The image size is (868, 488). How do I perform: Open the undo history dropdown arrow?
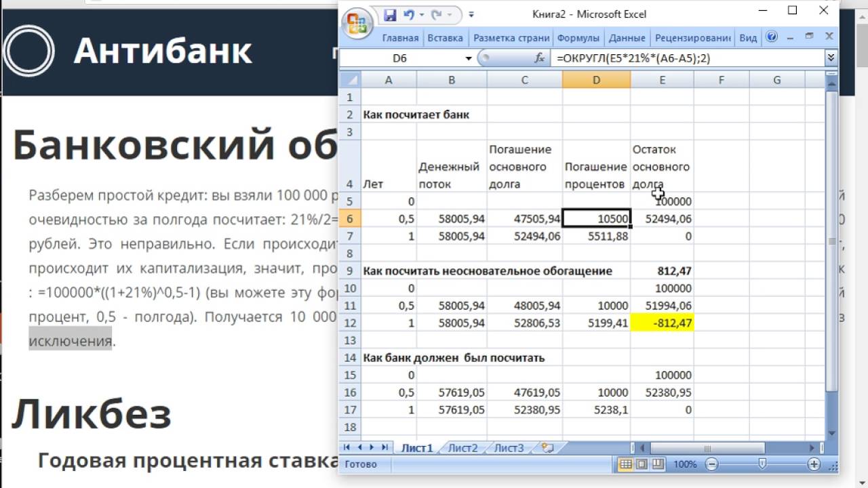coord(421,14)
